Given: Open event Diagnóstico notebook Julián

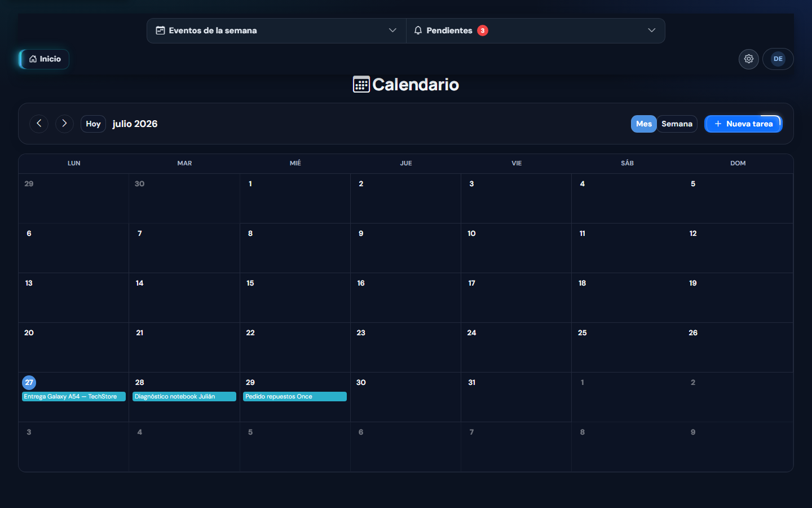Looking at the screenshot, I should pos(184,397).
